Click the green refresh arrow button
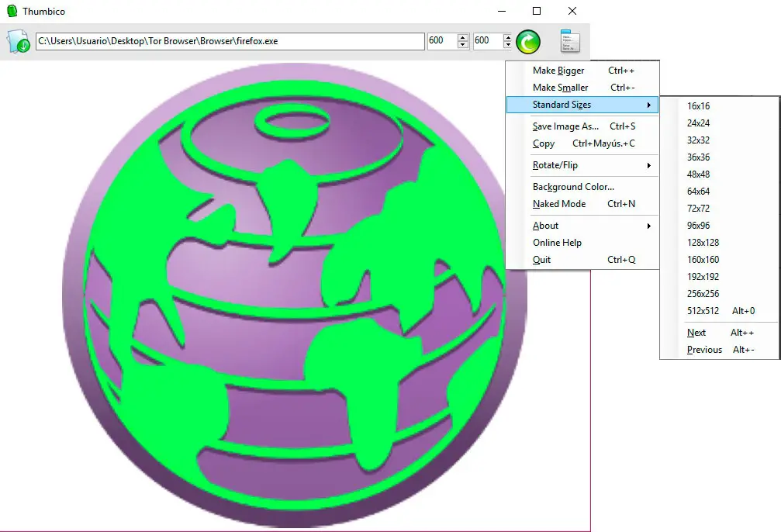Screen dimensions: 781x532 click(528, 41)
